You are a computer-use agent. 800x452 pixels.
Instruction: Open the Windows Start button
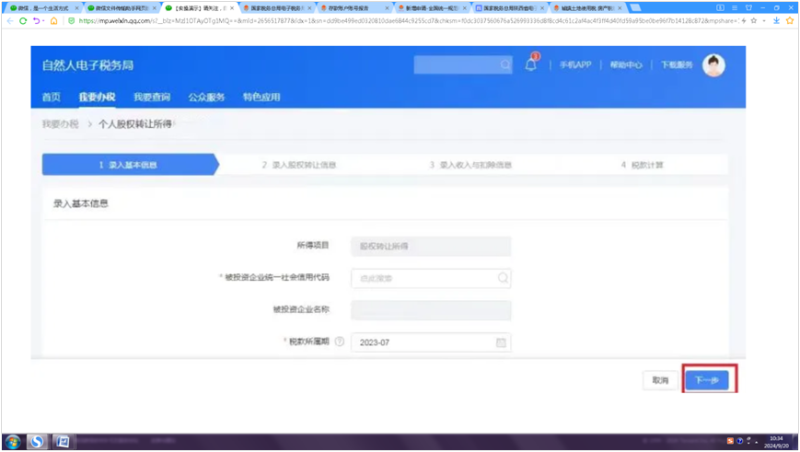point(14,440)
